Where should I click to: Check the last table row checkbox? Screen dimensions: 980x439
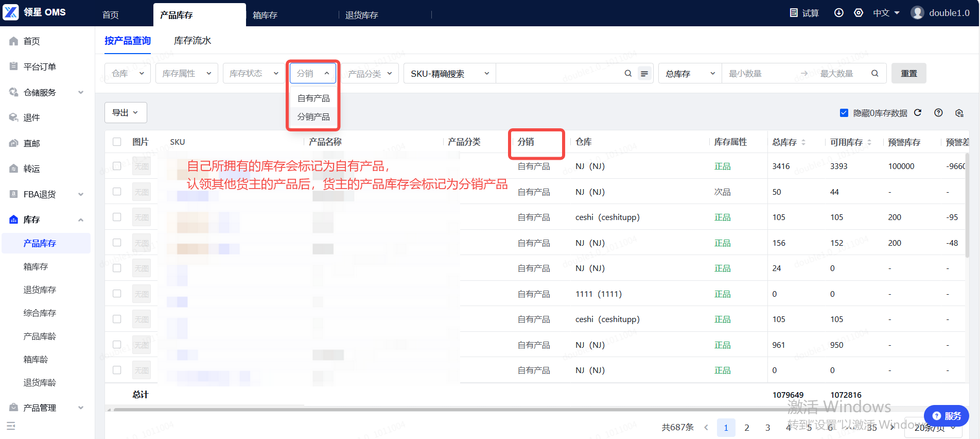click(117, 370)
